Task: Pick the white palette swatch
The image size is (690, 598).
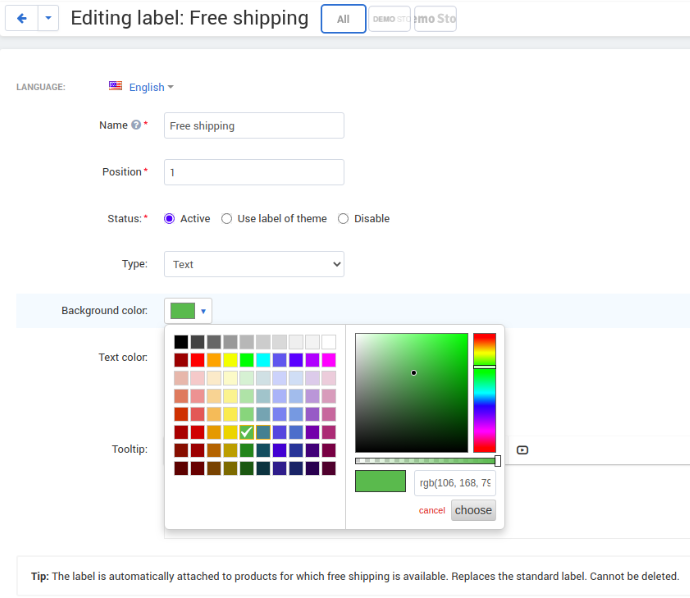Action: (329, 342)
